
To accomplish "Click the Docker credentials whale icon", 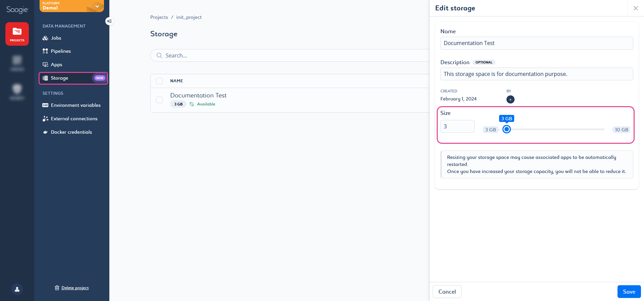I will tap(45, 132).
